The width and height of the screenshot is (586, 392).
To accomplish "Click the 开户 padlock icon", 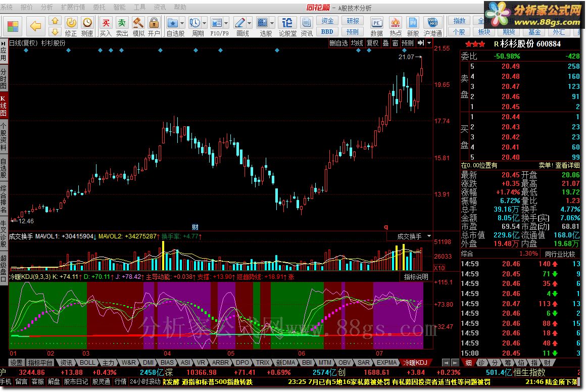I will point(154,23).
